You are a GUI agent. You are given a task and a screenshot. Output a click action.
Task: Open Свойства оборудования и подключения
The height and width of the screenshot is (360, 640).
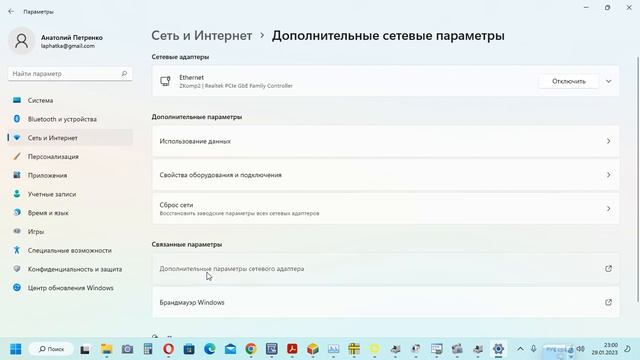click(x=385, y=175)
